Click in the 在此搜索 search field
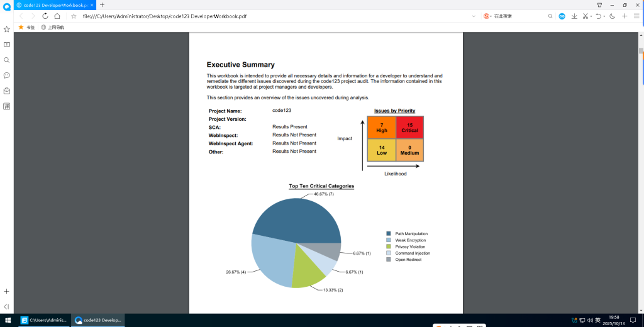644x327 pixels. (516, 16)
